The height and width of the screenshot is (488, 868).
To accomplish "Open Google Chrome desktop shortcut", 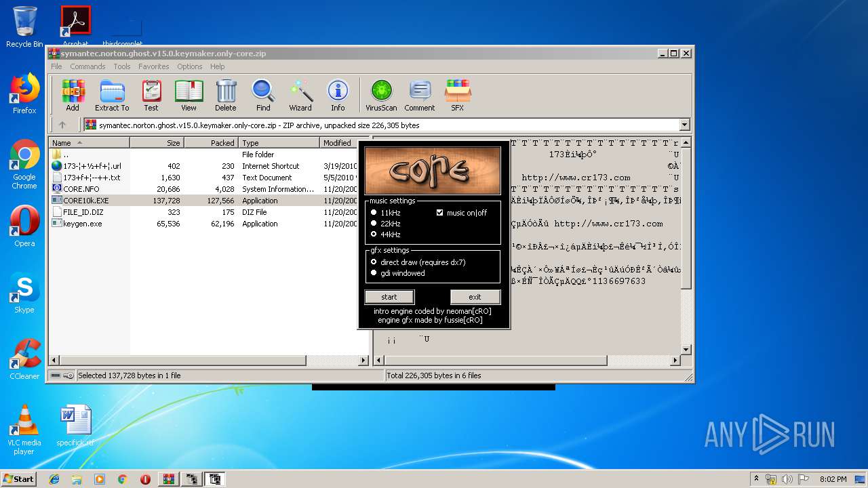I will (24, 164).
